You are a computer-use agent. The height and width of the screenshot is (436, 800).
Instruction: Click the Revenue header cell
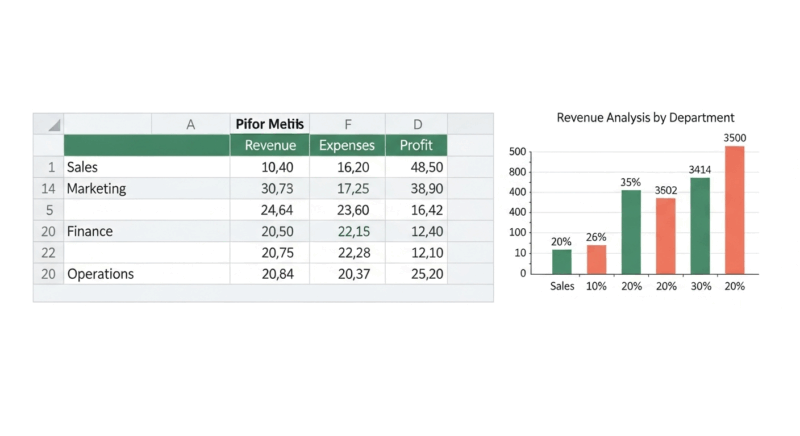pos(269,146)
